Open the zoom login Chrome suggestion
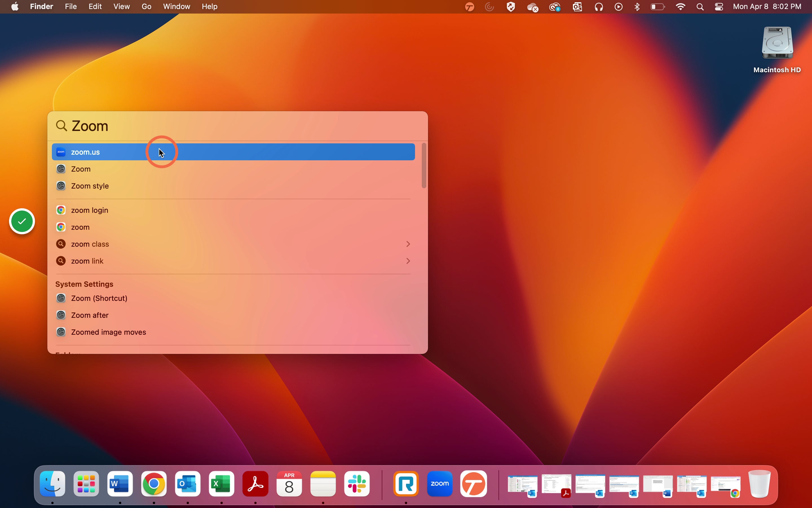 pos(233,210)
